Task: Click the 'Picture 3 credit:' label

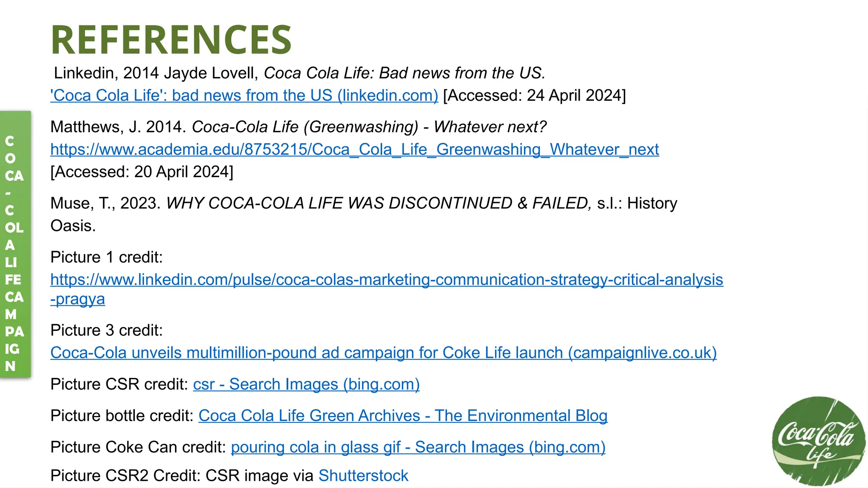Action: pos(106,330)
